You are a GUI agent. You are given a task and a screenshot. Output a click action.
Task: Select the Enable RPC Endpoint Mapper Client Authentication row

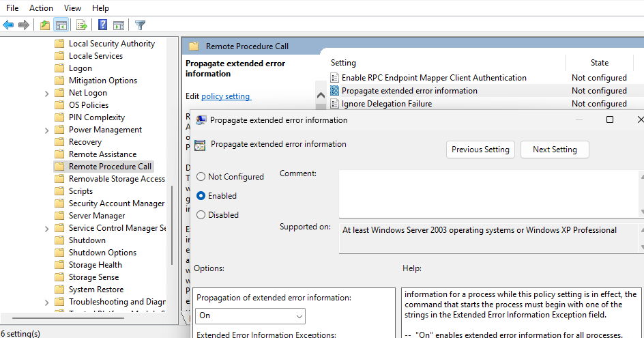pyautogui.click(x=434, y=78)
